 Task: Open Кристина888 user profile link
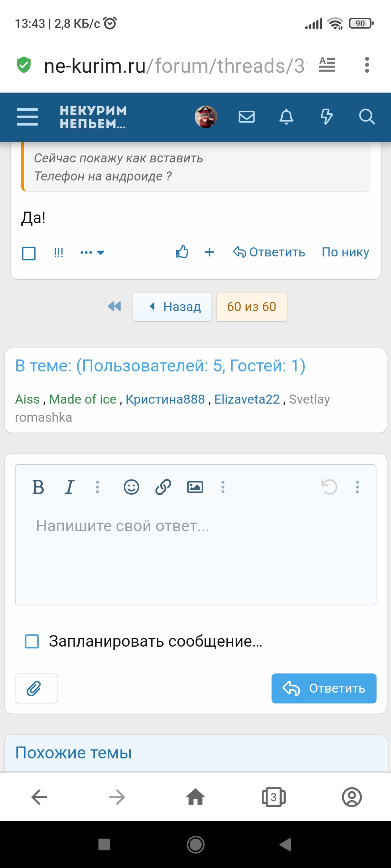coord(165,399)
